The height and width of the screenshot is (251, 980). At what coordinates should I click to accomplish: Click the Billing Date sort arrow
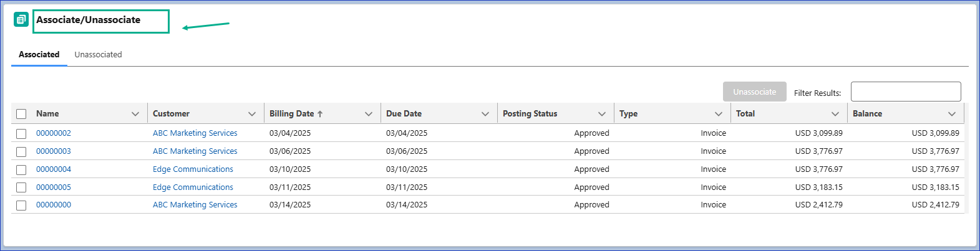[x=320, y=114]
